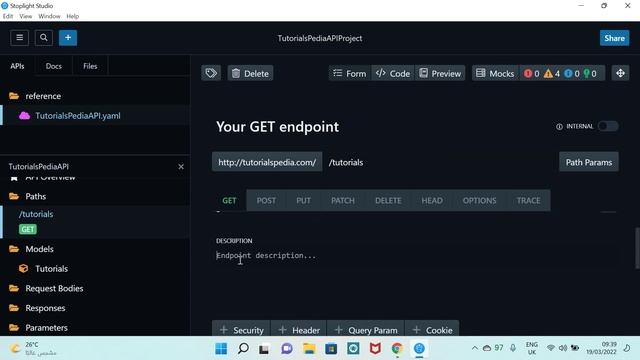Click the main editor vertical scrollbar
The height and width of the screenshot is (360, 640).
637,248
